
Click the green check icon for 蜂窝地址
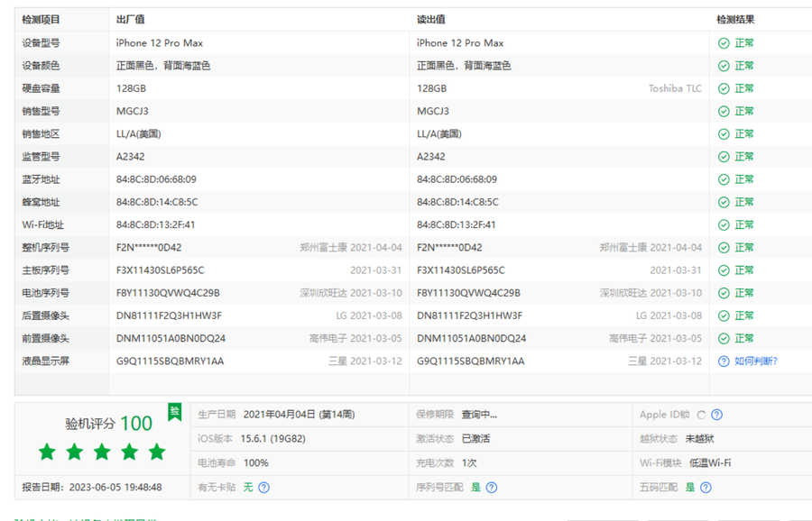pyautogui.click(x=724, y=202)
